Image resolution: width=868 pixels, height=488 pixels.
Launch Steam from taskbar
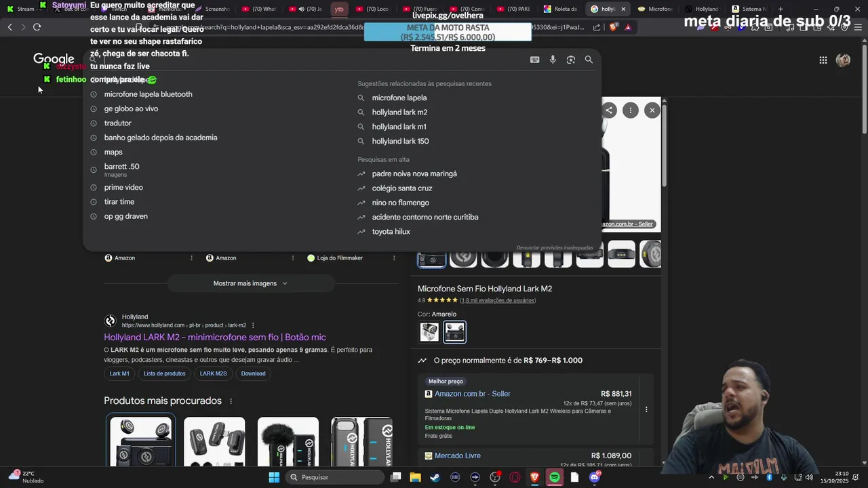[435, 477]
